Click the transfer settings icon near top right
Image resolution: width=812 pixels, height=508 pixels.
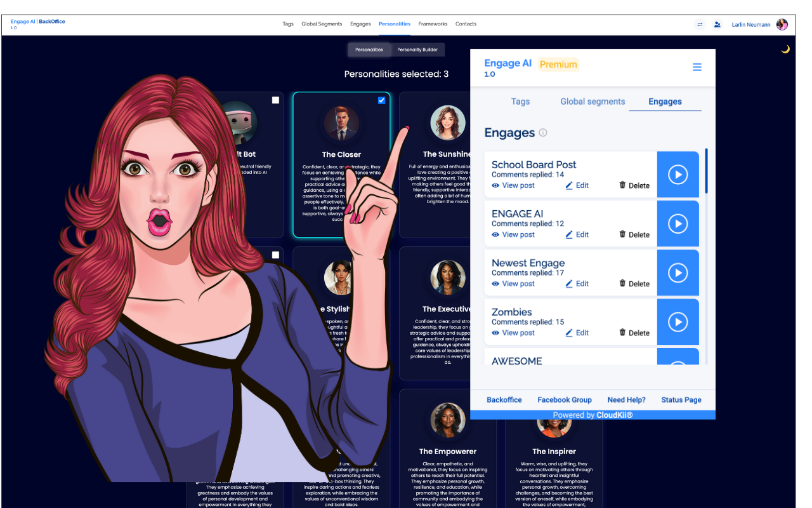tap(700, 24)
